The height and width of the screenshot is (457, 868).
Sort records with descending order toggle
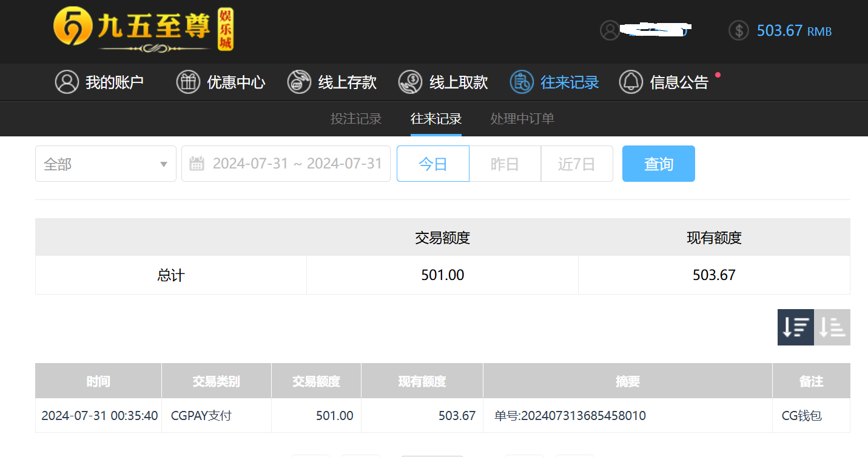coord(795,327)
